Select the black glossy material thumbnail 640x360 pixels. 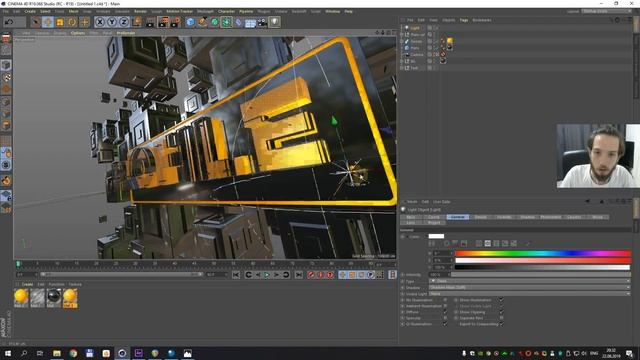(53, 298)
